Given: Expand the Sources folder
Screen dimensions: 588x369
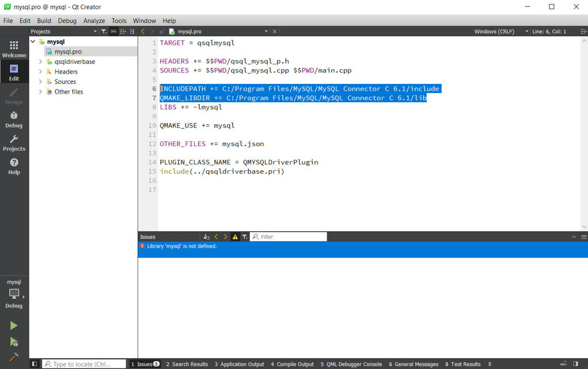Looking at the screenshot, I should (41, 82).
